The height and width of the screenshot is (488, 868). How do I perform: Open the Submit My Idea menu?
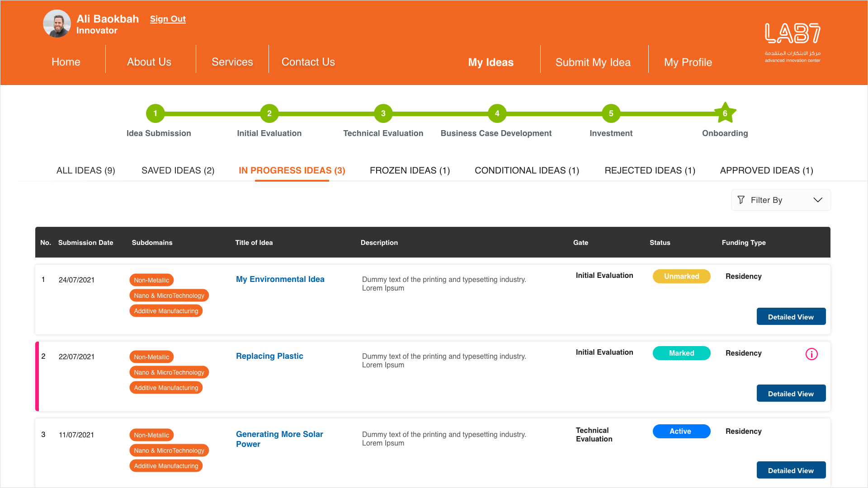(x=593, y=62)
